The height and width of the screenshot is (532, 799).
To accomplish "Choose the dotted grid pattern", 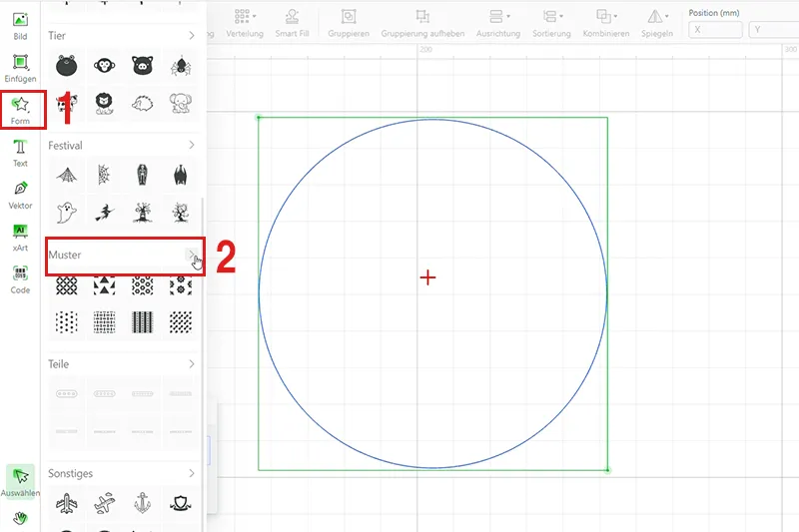I will [x=67, y=322].
